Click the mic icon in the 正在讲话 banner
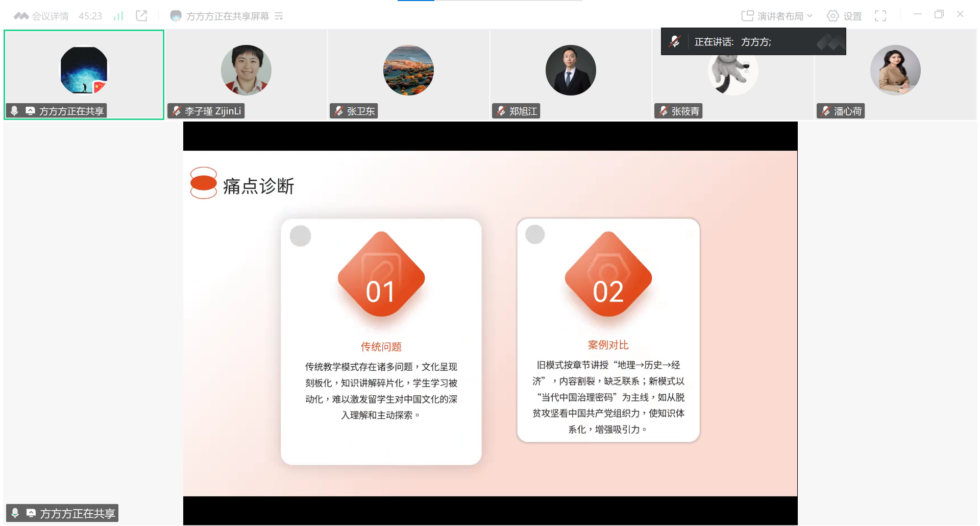Viewport: 980px width, 526px height. pos(675,42)
